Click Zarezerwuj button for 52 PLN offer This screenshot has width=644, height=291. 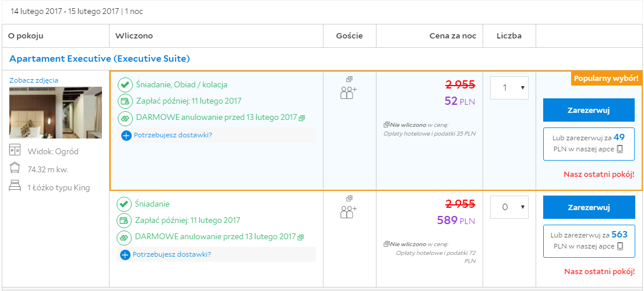[x=589, y=110]
